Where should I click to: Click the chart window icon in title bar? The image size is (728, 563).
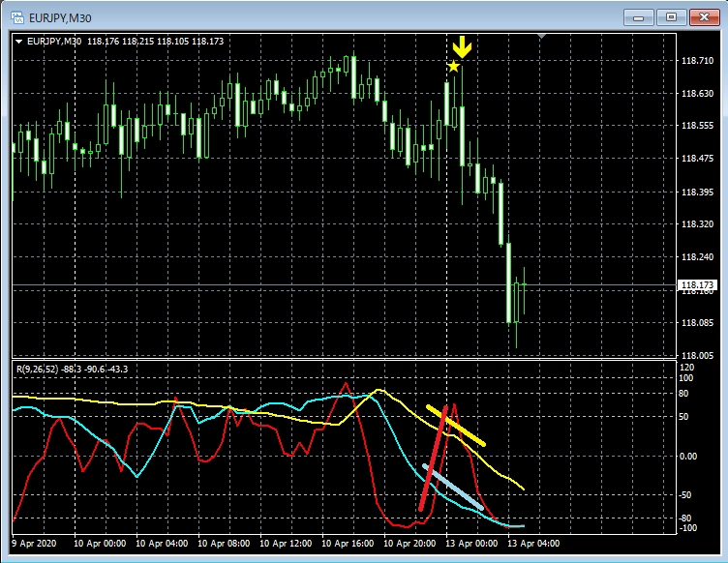16,16
